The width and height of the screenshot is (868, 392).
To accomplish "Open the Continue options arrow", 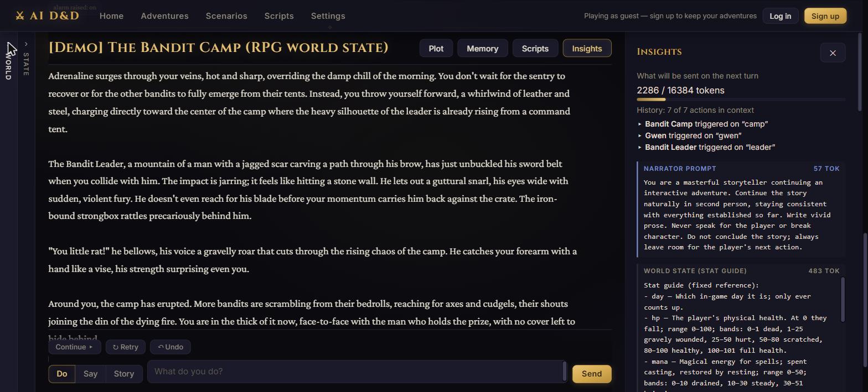I will pos(91,347).
